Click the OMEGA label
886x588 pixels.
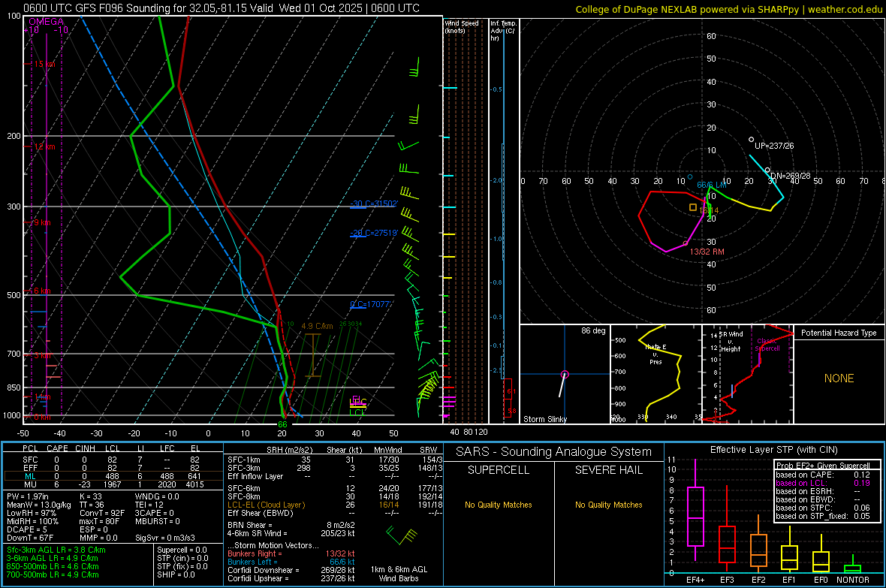click(47, 22)
